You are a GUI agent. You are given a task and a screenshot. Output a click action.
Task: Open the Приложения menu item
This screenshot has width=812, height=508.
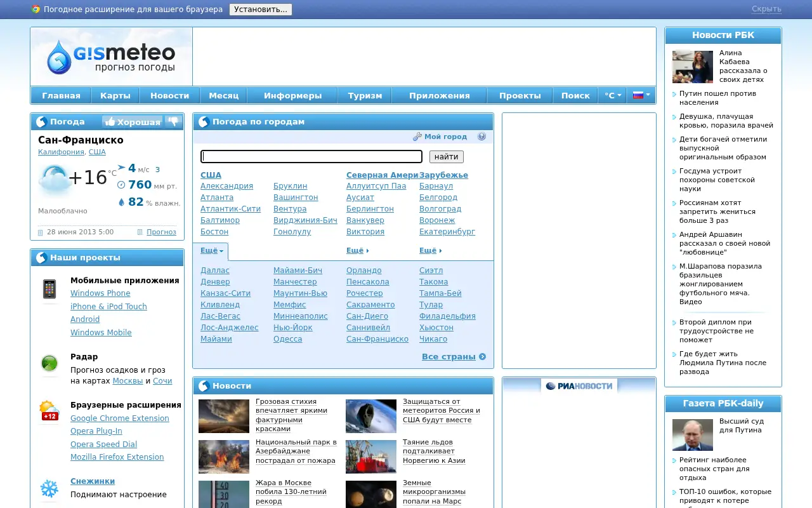[440, 95]
